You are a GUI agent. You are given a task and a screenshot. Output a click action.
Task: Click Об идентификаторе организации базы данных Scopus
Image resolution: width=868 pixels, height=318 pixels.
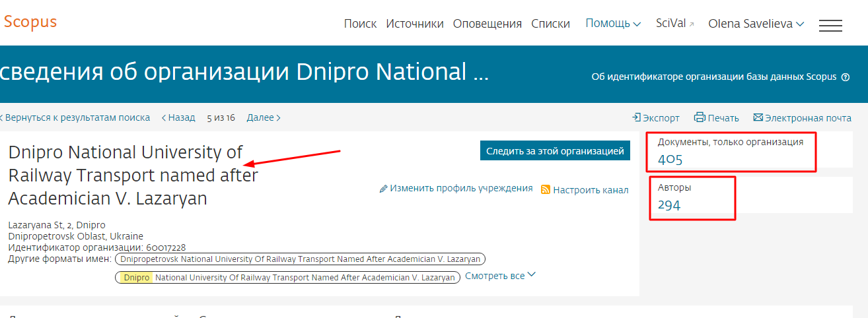714,77
